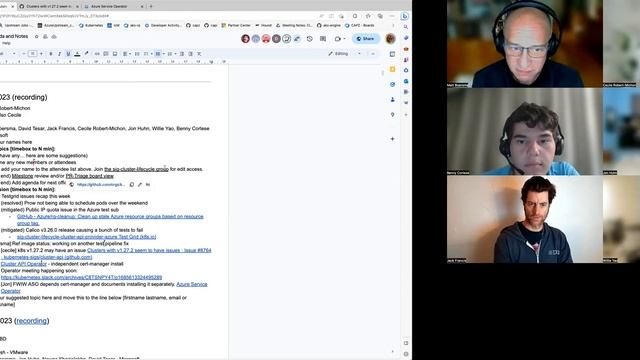640x360 pixels.
Task: Switch to Clusters with v1.27.2 browser tab
Action: [49, 7]
